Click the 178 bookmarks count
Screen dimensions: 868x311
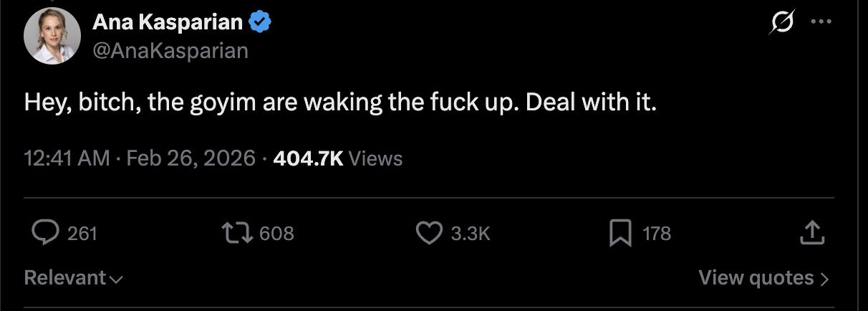[657, 233]
